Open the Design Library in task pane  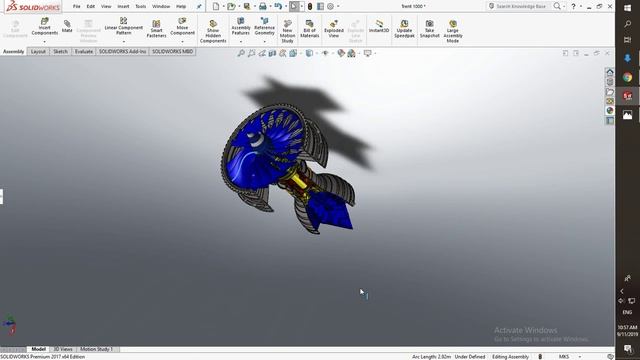(x=609, y=82)
